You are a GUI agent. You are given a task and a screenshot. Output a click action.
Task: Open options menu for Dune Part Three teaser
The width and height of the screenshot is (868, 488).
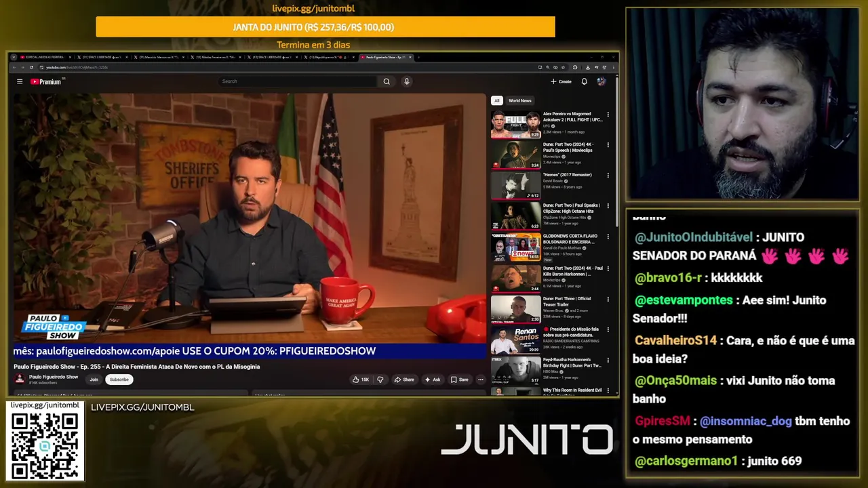[608, 298]
